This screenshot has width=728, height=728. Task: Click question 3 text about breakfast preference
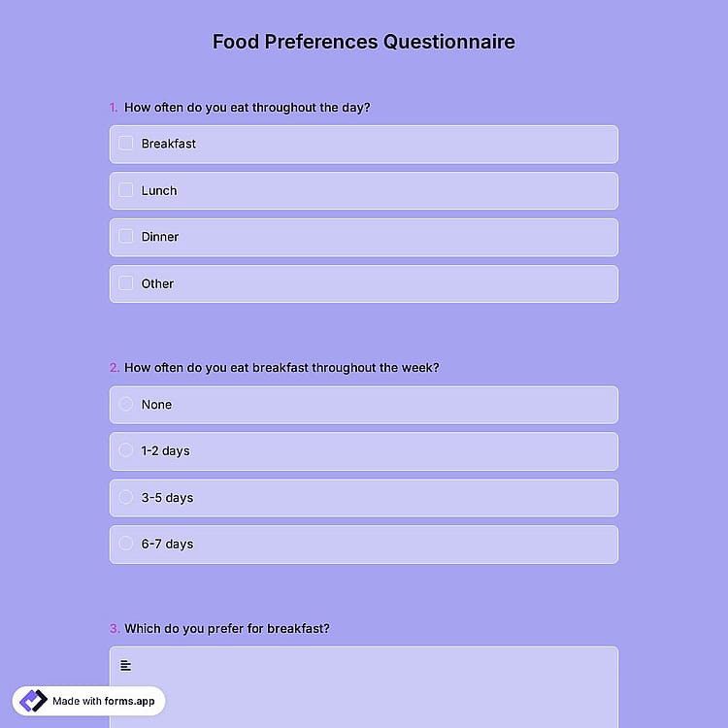click(x=227, y=629)
